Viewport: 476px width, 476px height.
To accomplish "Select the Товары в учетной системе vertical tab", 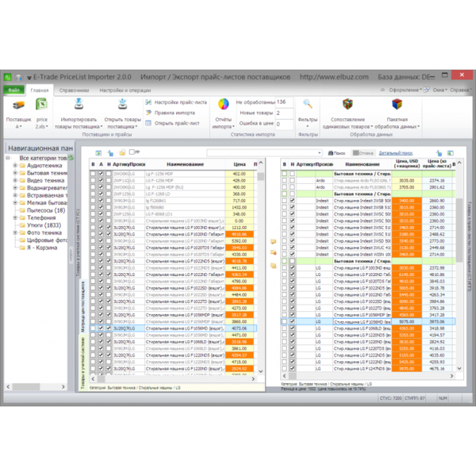I will pyautogui.click(x=83, y=362).
